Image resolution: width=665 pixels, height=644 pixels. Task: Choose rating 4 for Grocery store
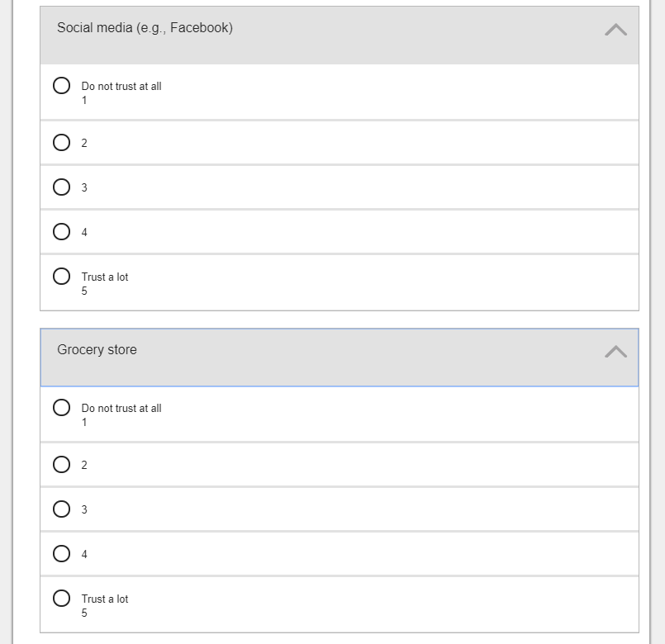pyautogui.click(x=61, y=554)
